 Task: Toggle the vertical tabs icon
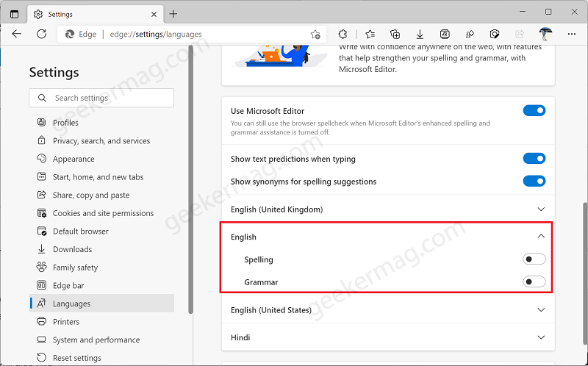[14, 14]
